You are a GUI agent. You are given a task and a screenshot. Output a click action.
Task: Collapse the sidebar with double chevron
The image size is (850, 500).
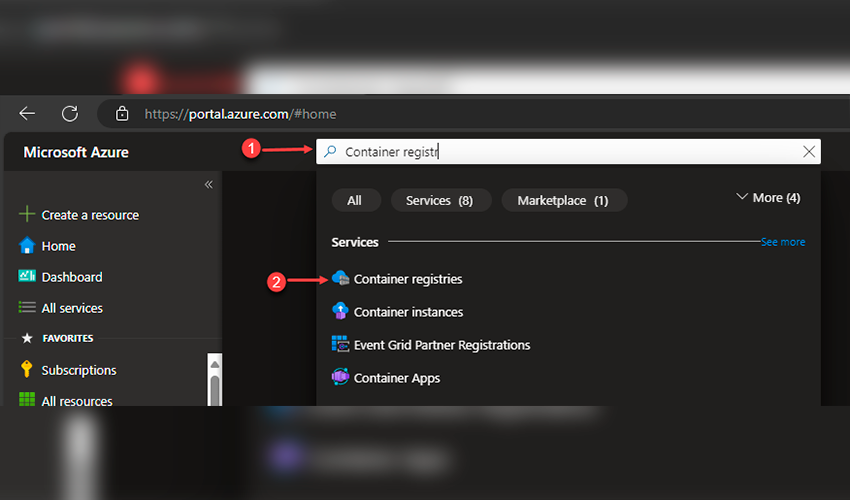(209, 185)
